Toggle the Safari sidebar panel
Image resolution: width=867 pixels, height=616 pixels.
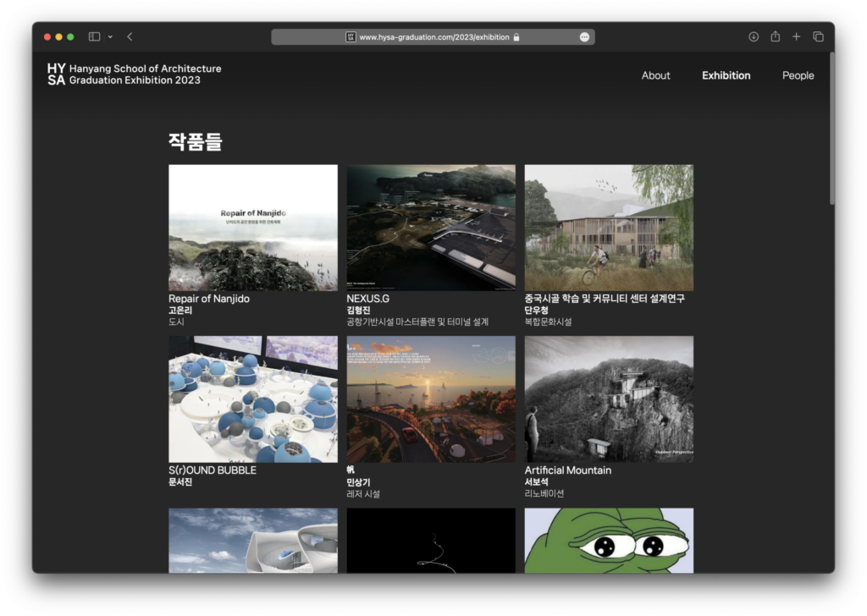coord(94,37)
